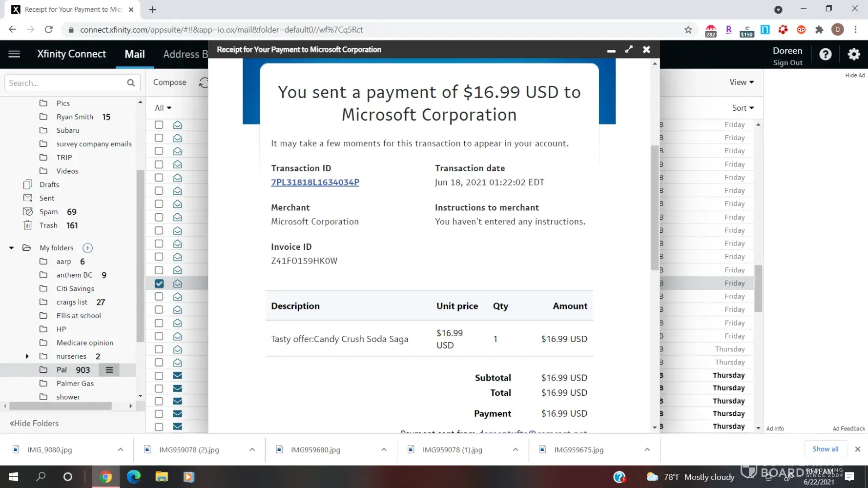
Task: Open the craigs list folder
Action: pos(72,302)
